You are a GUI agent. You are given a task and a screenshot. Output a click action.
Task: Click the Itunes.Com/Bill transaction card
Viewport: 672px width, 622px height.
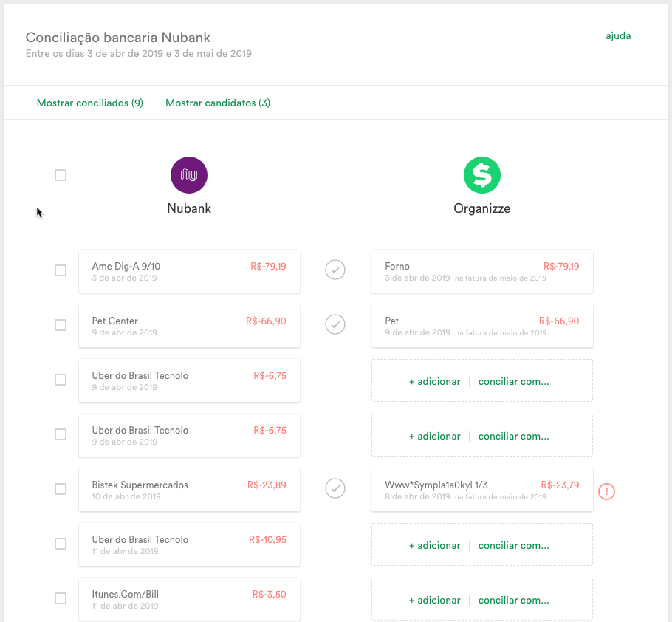(x=190, y=599)
